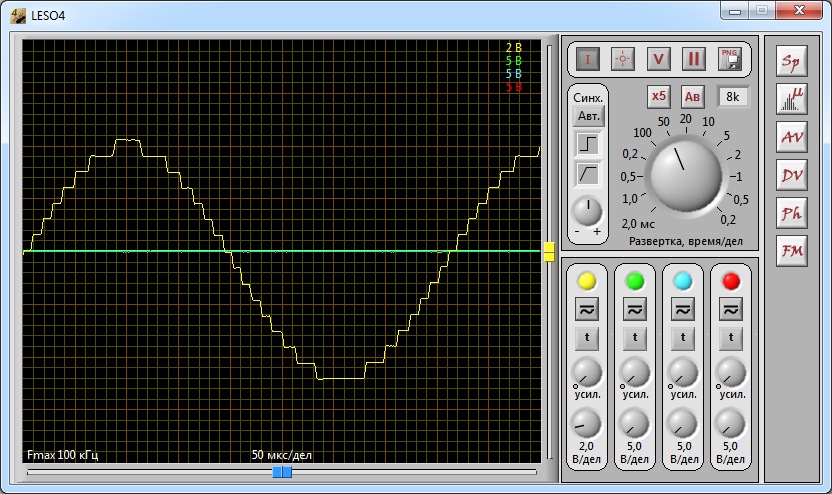Screen dimensions: 832x494
Task: Click the crosshair marker button
Action: [623, 59]
